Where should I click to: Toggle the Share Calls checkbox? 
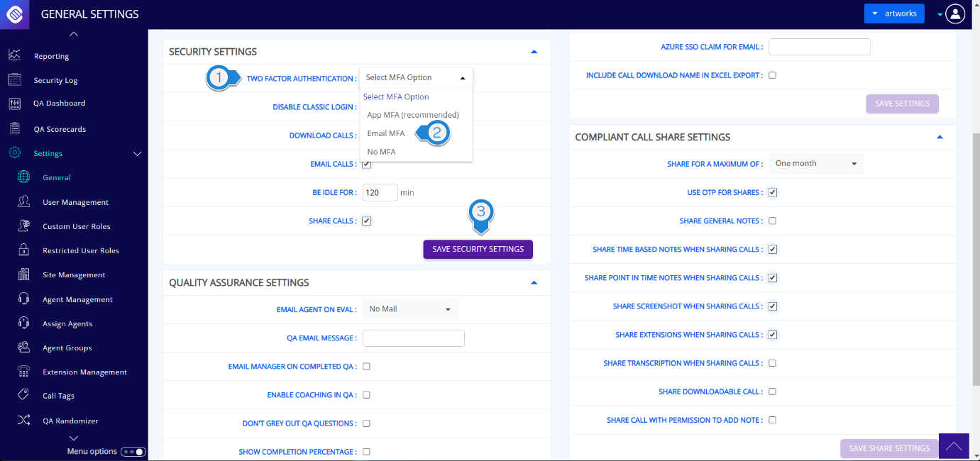pyautogui.click(x=366, y=221)
